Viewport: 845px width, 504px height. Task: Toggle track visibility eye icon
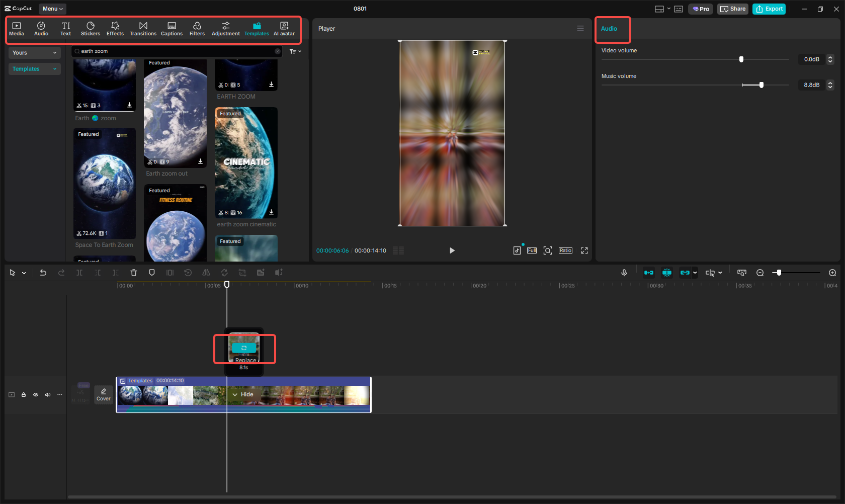(x=36, y=395)
